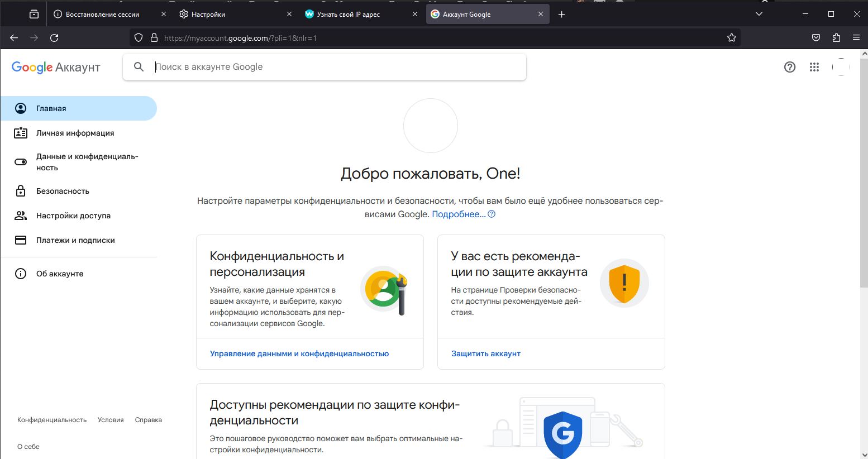Click the account avatar in header
This screenshot has width=868, height=459.
(841, 67)
